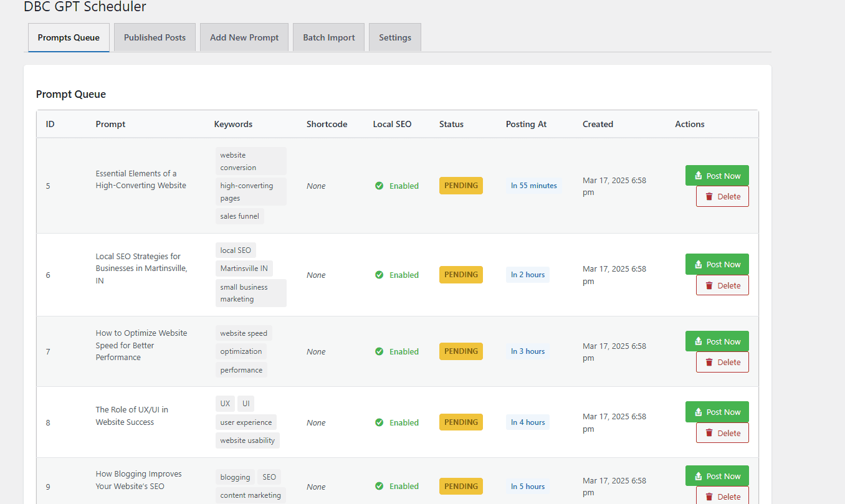This screenshot has height=504, width=845.
Task: Click upload icon in Post Now for prompt 9
Action: coord(698,476)
